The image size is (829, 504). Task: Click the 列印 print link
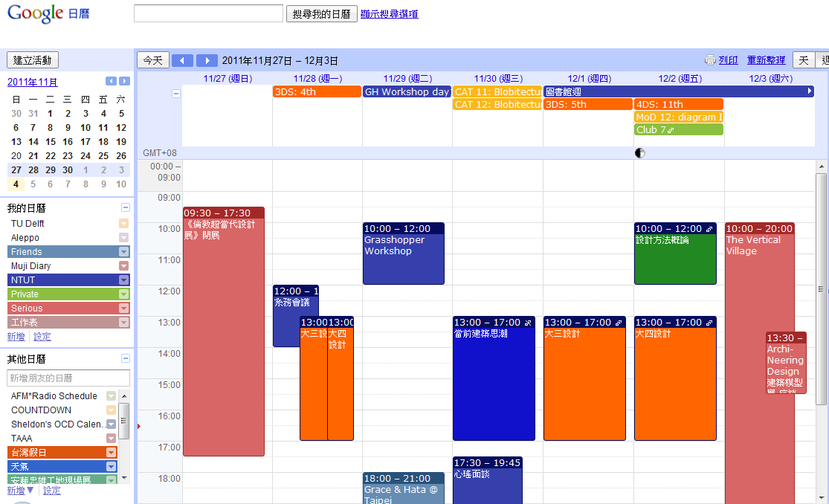coord(728,60)
